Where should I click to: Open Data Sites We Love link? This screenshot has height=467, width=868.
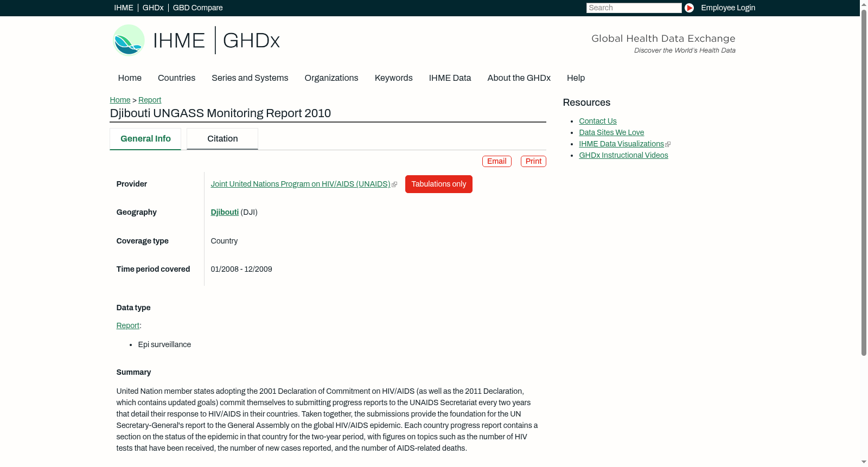(x=611, y=132)
